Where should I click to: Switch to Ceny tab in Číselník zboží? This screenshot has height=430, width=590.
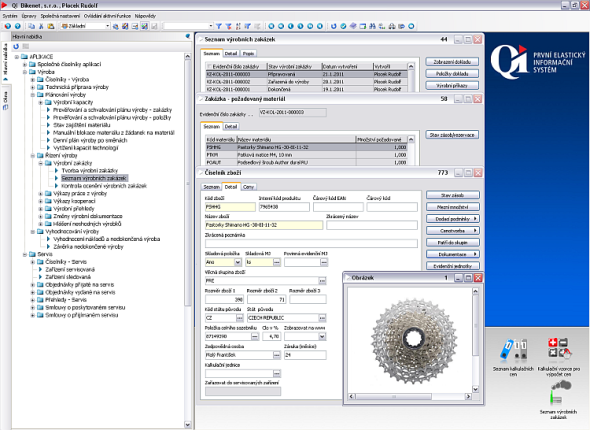(248, 187)
